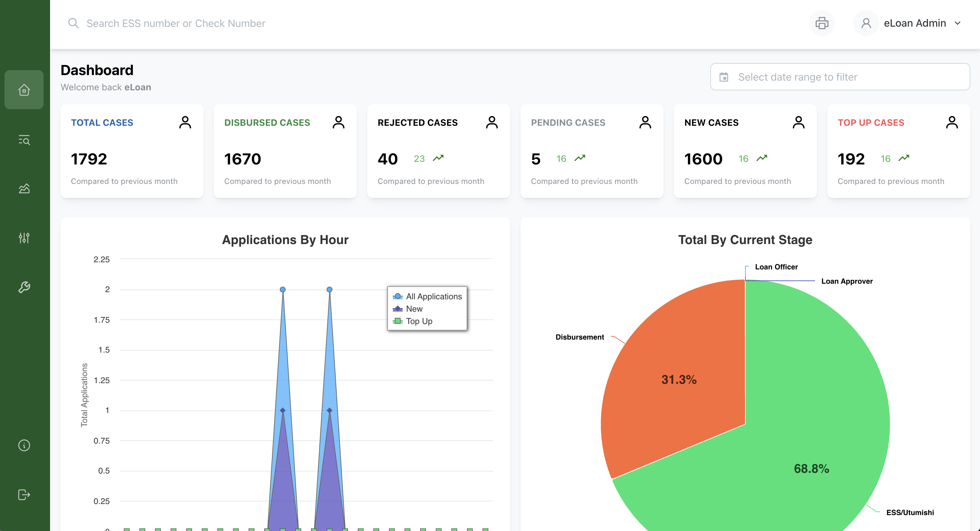Click the 68.8% pie percentage label
This screenshot has width=980, height=531.
(811, 468)
